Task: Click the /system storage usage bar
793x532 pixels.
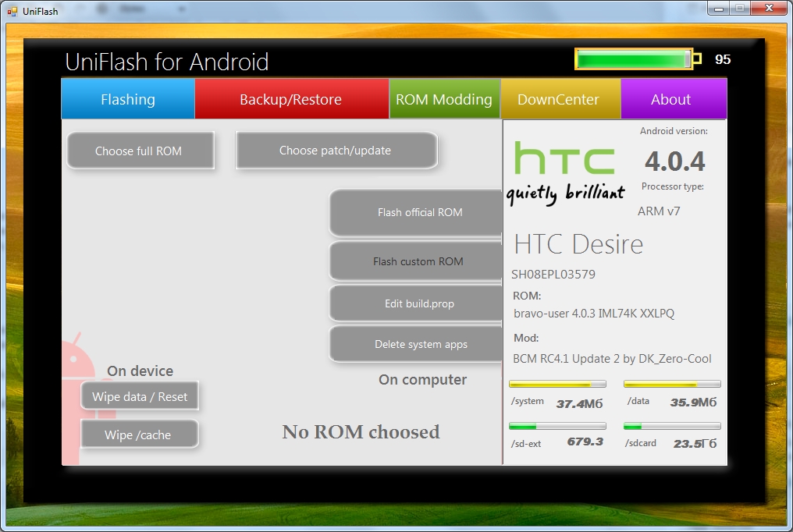Action: [557, 384]
